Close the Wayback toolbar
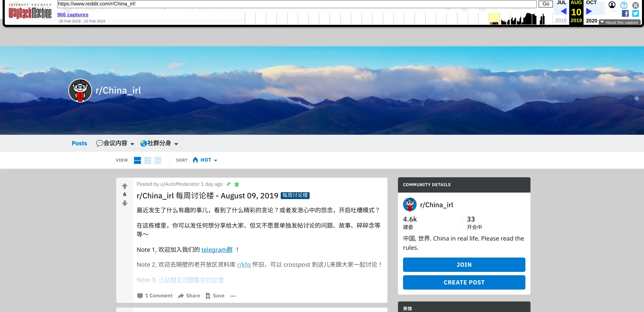 [636, 5]
